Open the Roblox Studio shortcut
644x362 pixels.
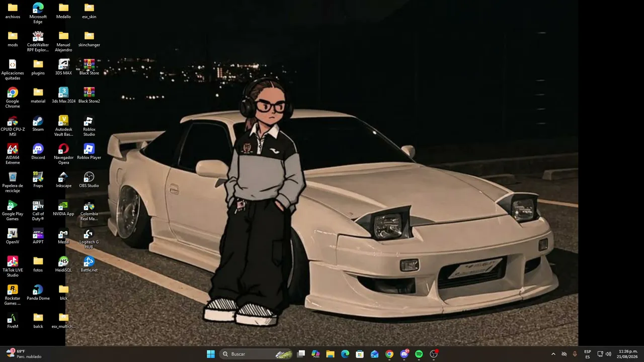coord(89,126)
